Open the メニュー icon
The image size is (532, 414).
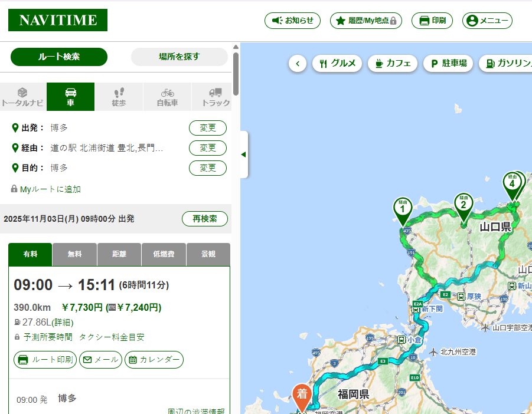click(x=487, y=20)
